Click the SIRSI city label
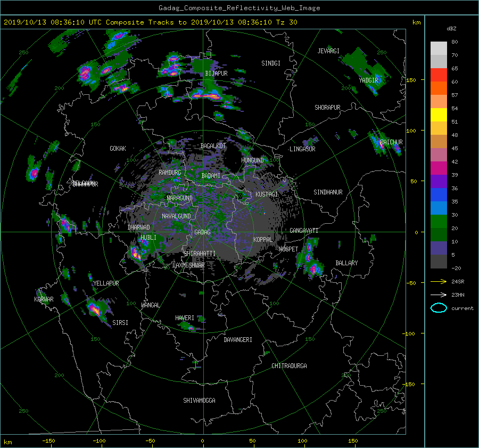The height and width of the screenshot is (448, 479). (120, 323)
